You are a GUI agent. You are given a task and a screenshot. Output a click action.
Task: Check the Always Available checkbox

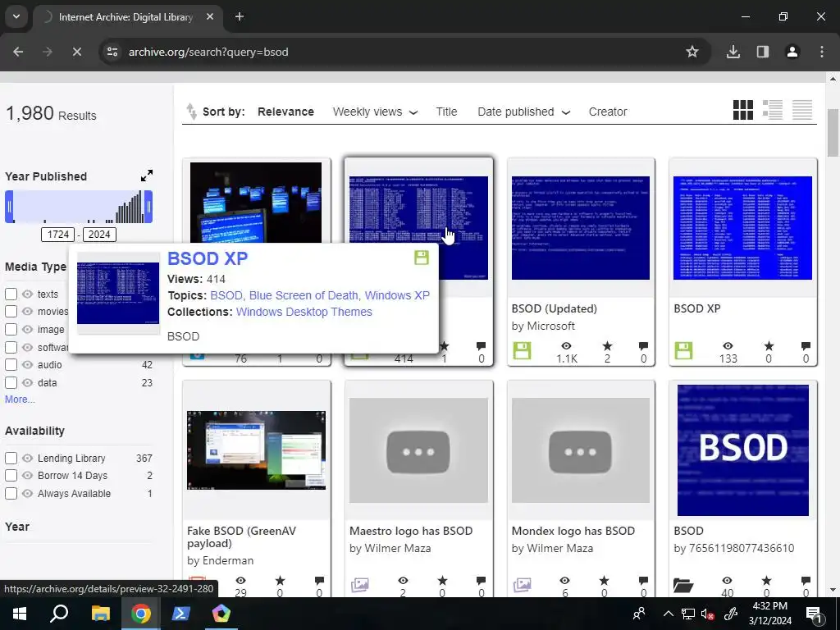(x=11, y=493)
